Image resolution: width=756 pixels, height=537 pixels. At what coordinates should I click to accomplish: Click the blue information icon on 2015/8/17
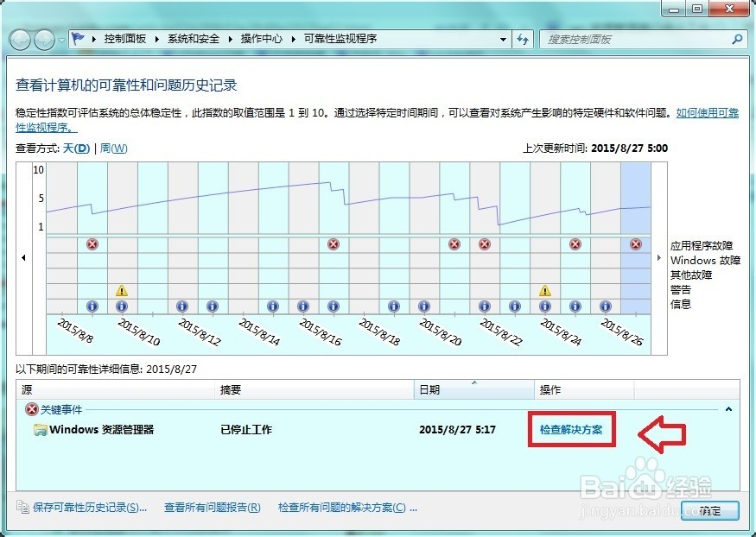click(x=334, y=306)
